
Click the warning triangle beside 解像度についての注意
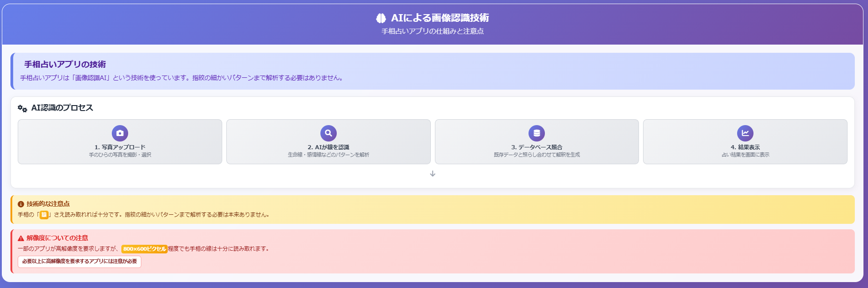(21, 238)
